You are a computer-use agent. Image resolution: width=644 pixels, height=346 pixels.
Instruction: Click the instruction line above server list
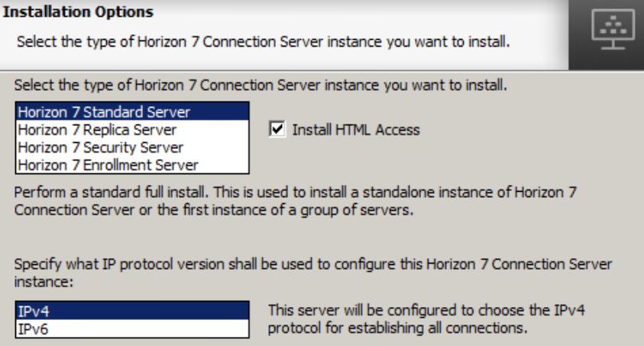tap(261, 84)
